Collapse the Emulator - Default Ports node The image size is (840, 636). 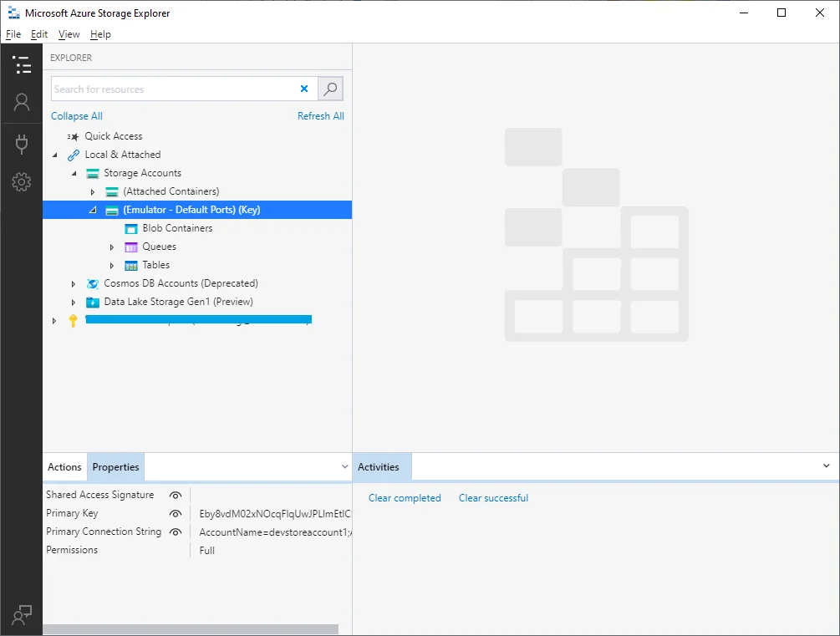(x=93, y=210)
